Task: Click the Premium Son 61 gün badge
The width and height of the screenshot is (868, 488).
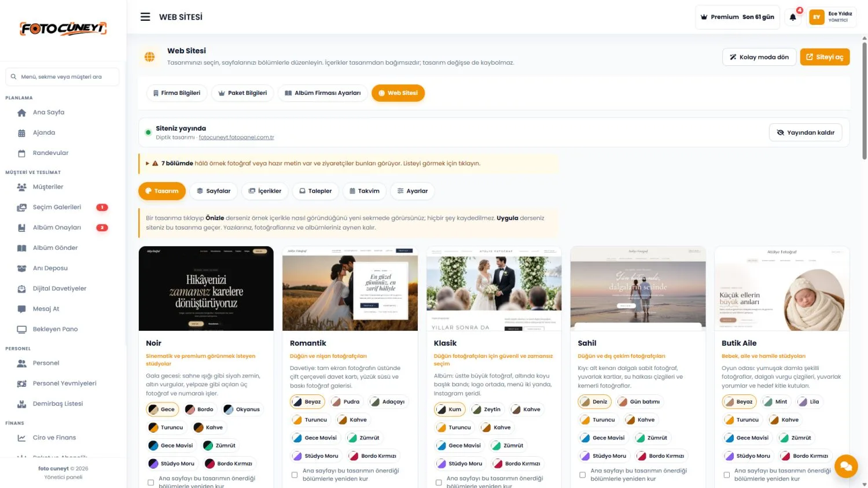Action: (x=737, y=17)
